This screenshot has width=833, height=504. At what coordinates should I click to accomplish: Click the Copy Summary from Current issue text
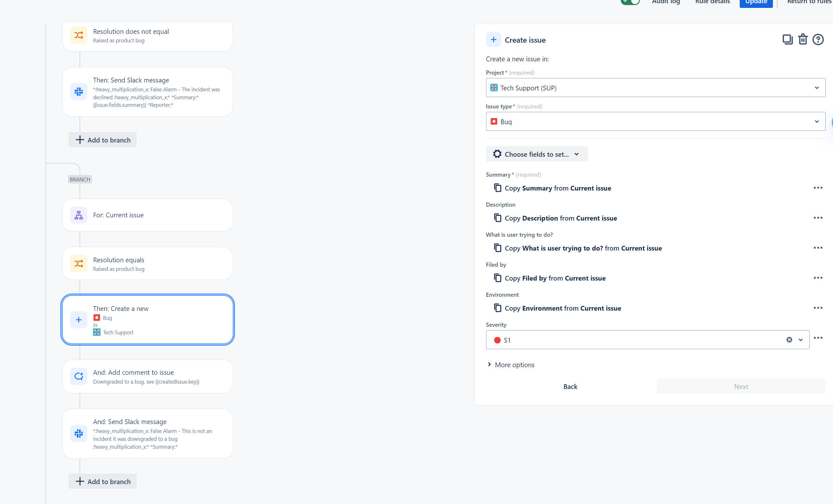[558, 188]
